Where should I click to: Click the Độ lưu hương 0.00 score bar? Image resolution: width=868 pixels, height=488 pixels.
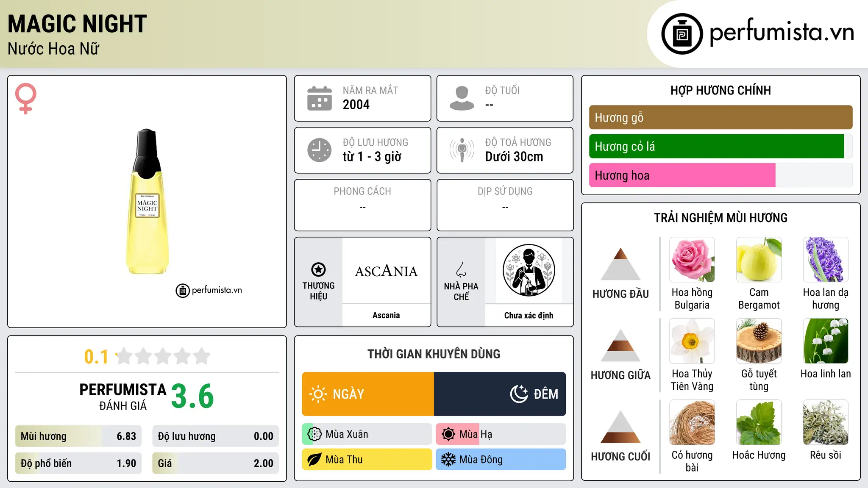pyautogui.click(x=215, y=436)
